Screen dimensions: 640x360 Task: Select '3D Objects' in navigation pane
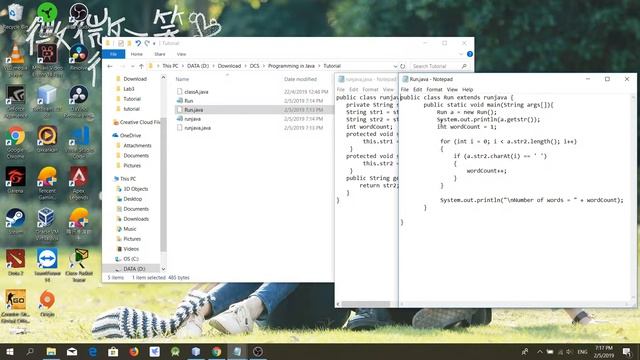[x=132, y=189]
